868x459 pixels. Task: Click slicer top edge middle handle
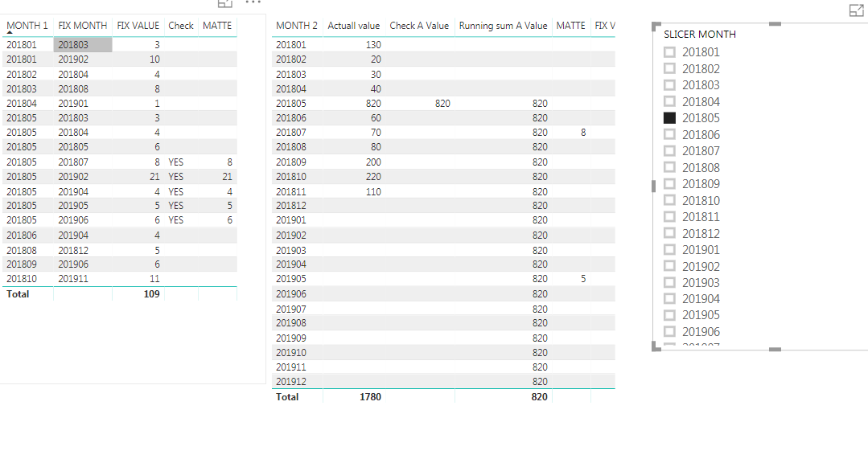point(775,24)
